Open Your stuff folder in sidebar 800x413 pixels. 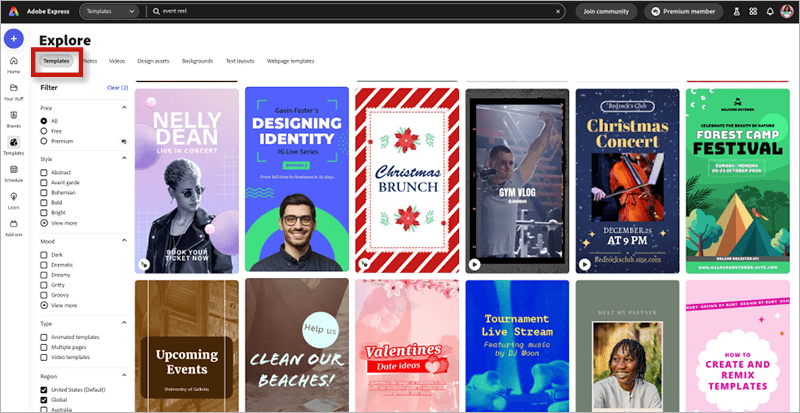[14, 91]
